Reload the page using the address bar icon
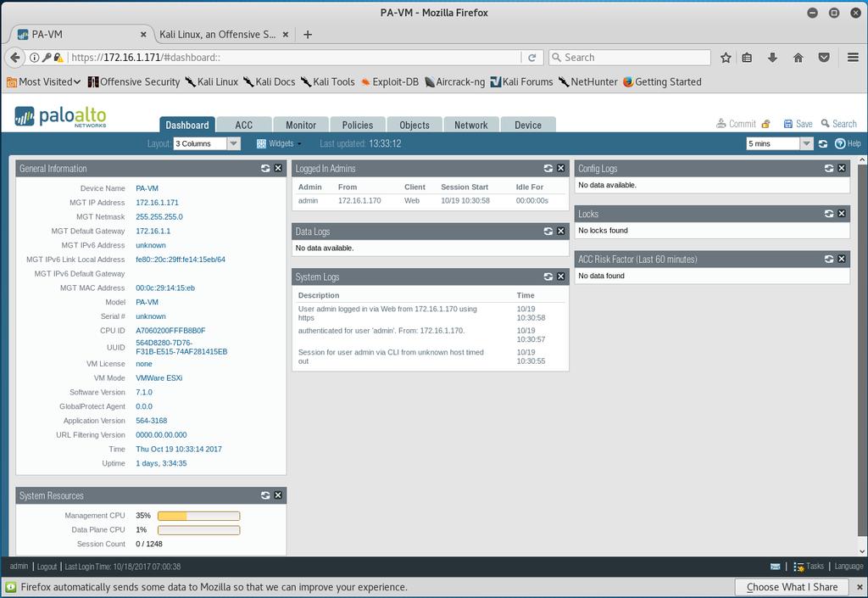 (532, 58)
